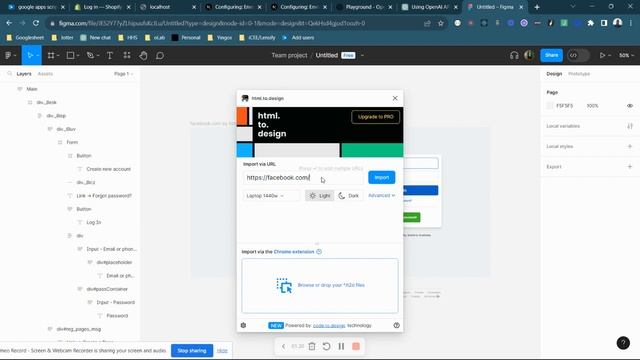Select the Hand tool
The image size is (640, 360).
143,55
